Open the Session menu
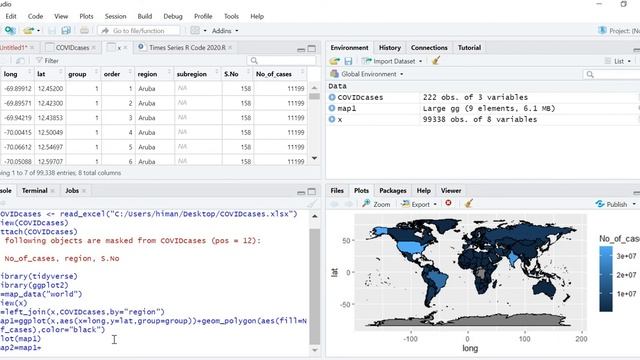This screenshot has width=640, height=360. (116, 16)
